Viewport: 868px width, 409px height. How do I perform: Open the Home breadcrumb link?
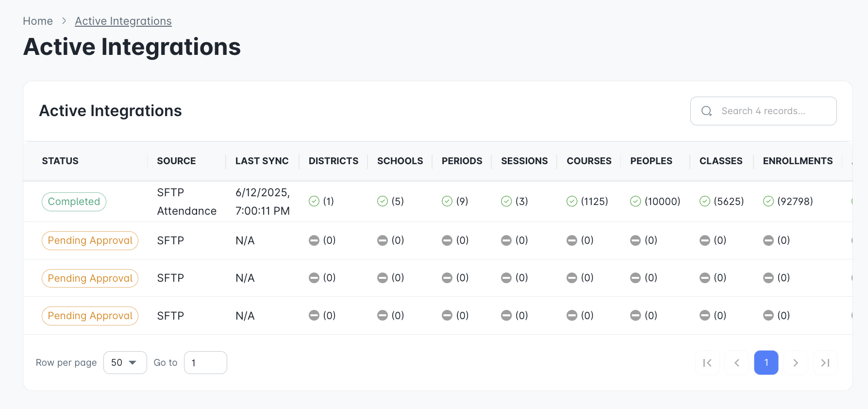tap(38, 21)
